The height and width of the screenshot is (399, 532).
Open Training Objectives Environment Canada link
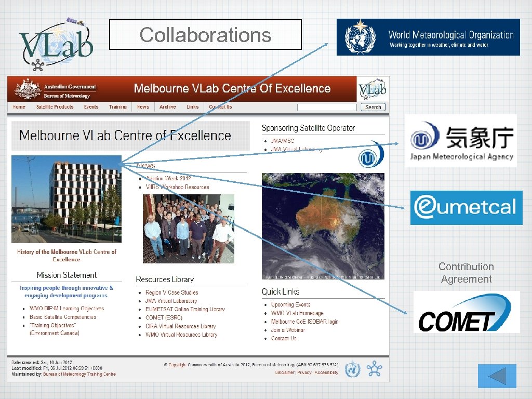(54, 329)
